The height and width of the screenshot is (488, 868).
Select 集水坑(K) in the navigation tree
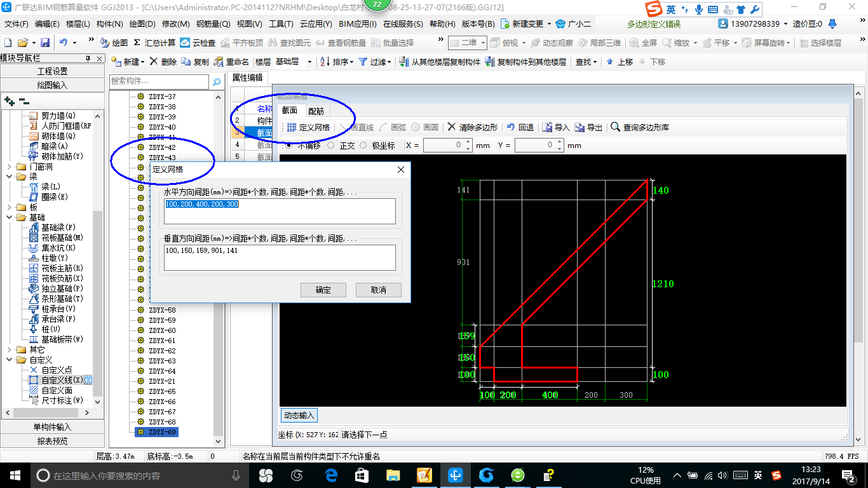tap(52, 248)
